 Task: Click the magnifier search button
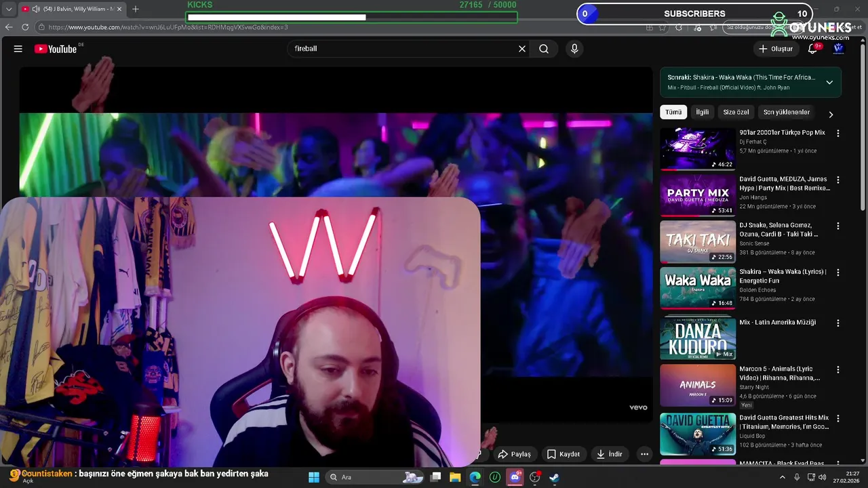pyautogui.click(x=544, y=49)
